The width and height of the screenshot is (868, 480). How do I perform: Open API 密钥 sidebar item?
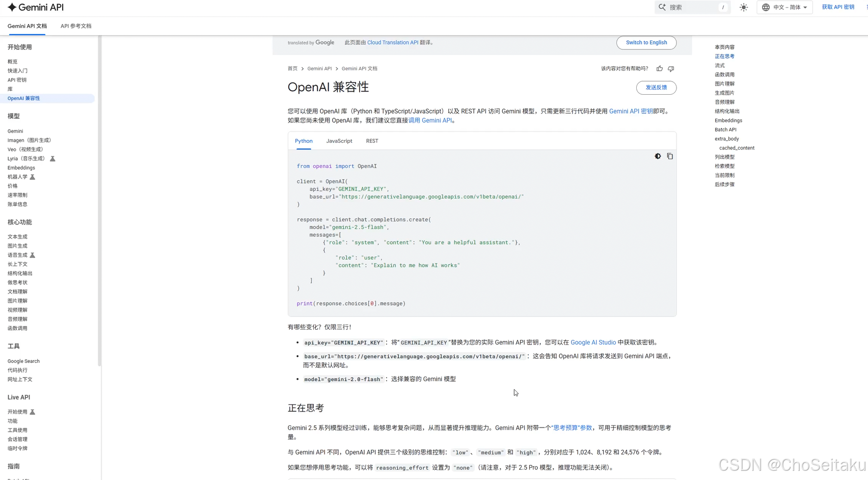[x=17, y=80]
